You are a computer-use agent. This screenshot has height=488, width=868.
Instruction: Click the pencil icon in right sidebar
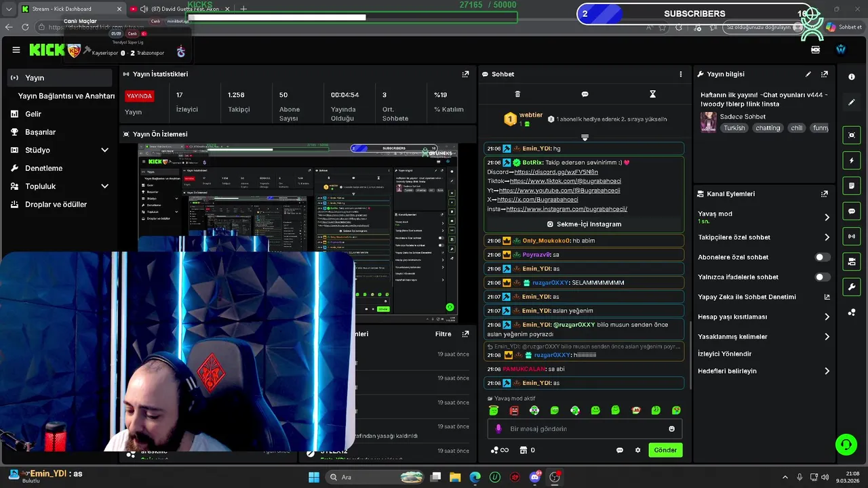[852, 102]
